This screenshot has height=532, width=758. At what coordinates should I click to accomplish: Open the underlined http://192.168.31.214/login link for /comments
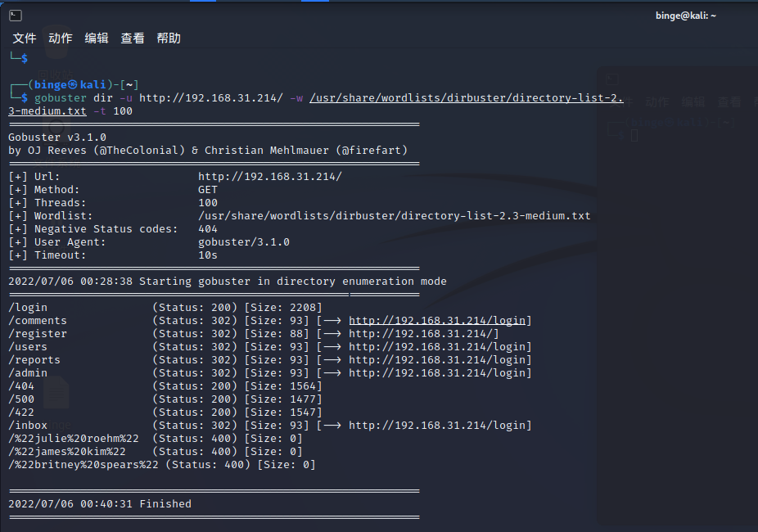[437, 320]
